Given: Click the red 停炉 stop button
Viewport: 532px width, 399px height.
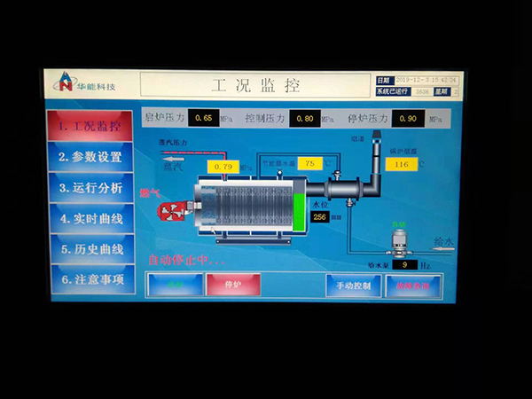Looking at the screenshot, I should [x=233, y=285].
